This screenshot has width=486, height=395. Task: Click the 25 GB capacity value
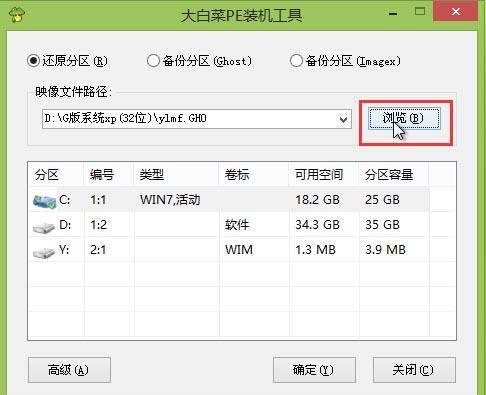[x=382, y=200]
